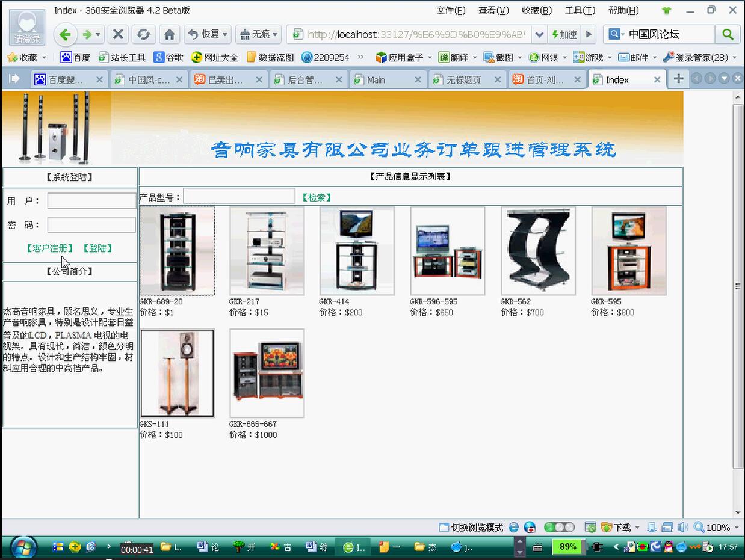Viewport: 745px width, 560px height.
Task: Open the 登录管家(28) dropdown
Action: (x=734, y=58)
